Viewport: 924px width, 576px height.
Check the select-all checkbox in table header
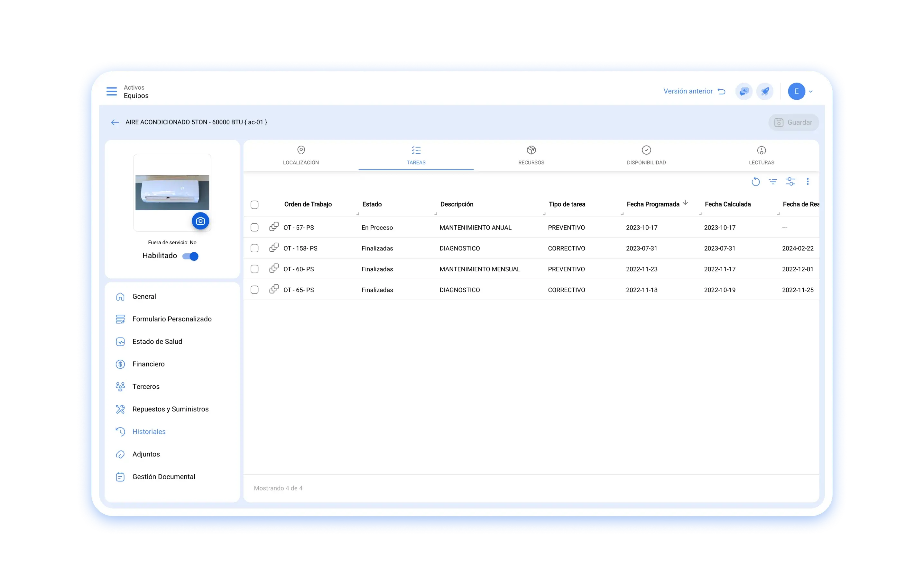click(x=254, y=204)
